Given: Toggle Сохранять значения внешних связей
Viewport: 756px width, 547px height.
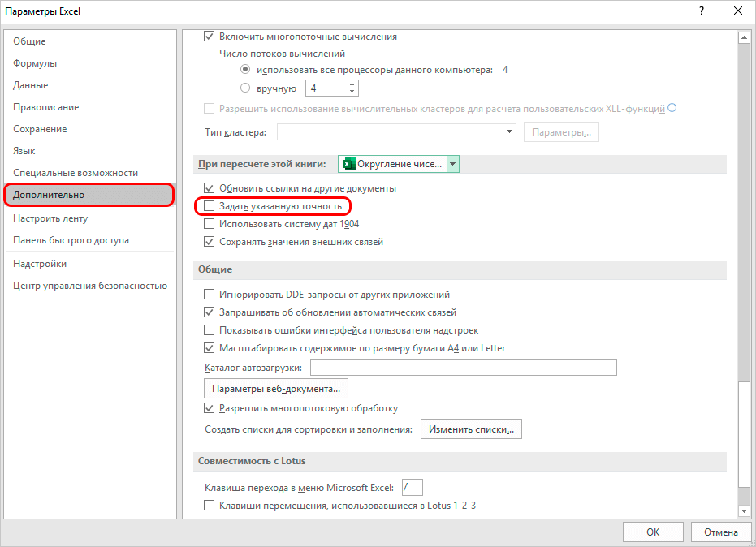Looking at the screenshot, I should [x=209, y=242].
